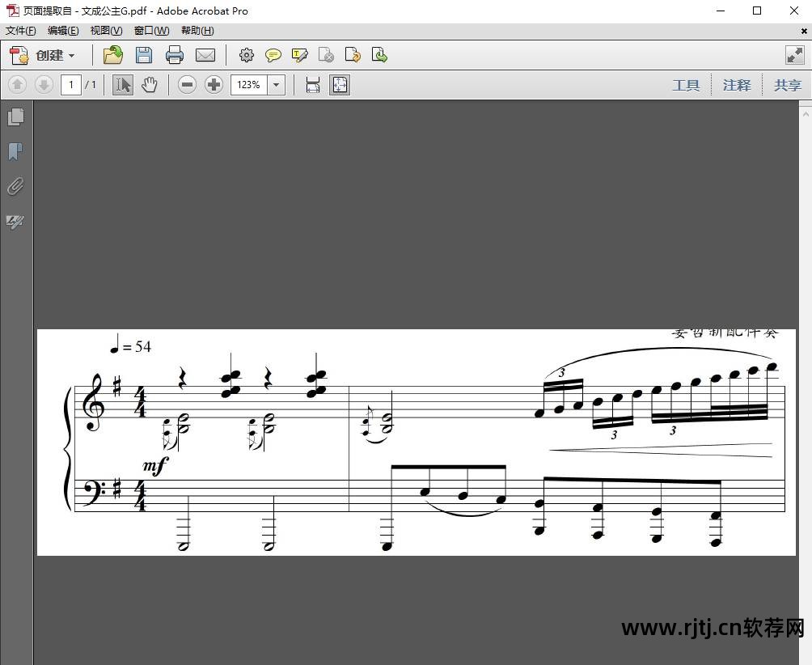Click the extract page icon
Screen dimensions: 812x665
coord(379,55)
